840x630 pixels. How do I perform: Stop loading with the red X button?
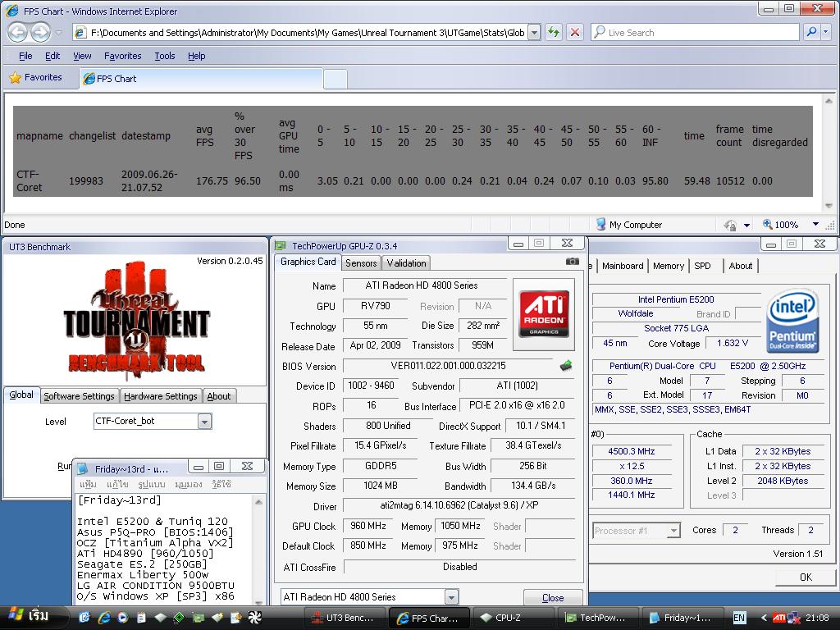click(x=575, y=32)
